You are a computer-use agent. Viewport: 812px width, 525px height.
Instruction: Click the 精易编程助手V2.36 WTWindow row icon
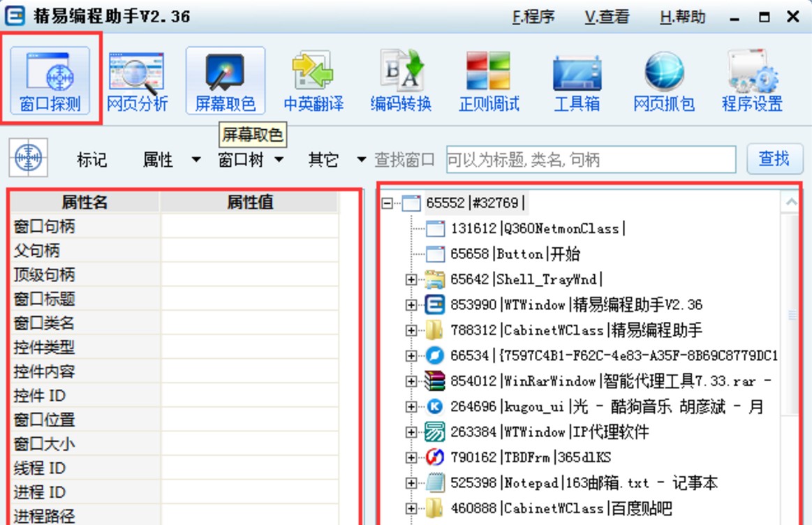(435, 304)
